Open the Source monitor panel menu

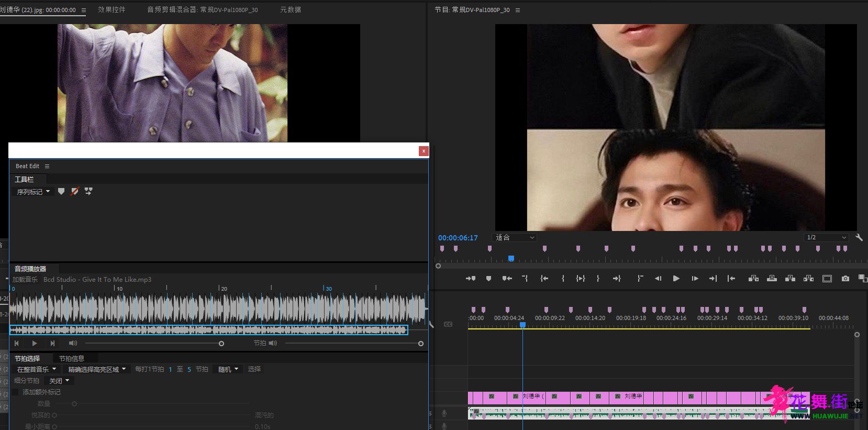coord(83,10)
